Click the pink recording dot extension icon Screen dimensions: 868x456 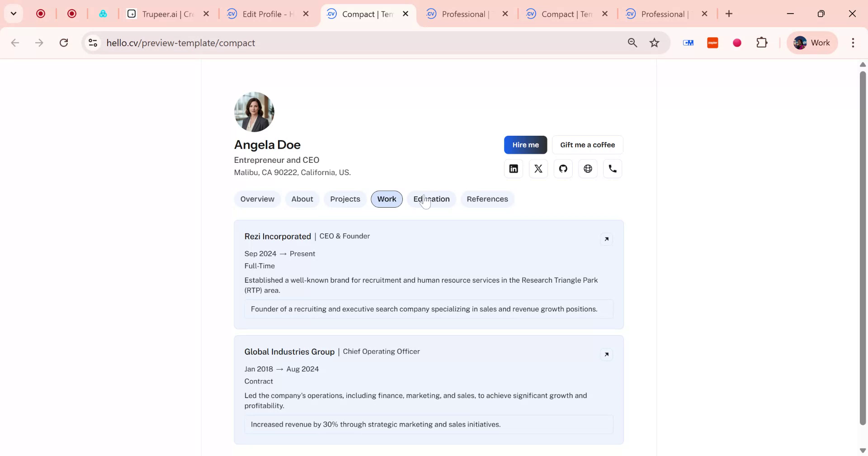tap(737, 43)
